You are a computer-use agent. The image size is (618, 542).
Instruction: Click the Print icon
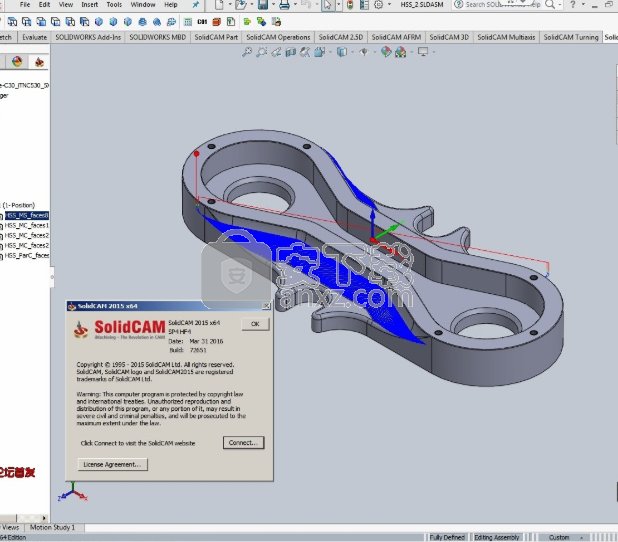[x=284, y=5]
